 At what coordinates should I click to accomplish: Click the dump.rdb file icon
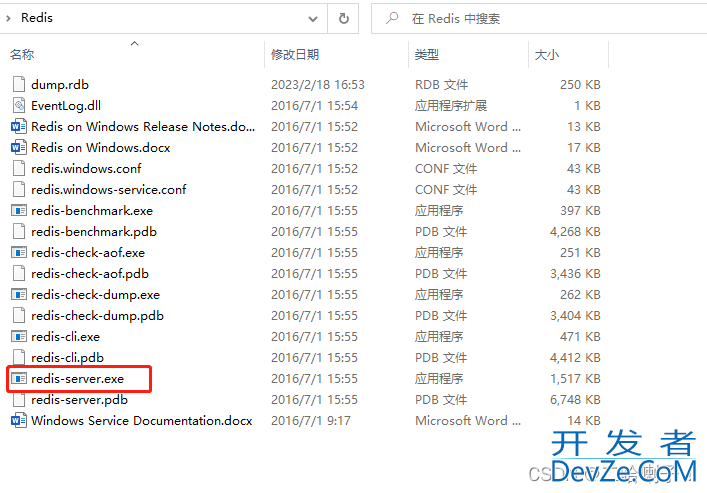[x=19, y=84]
